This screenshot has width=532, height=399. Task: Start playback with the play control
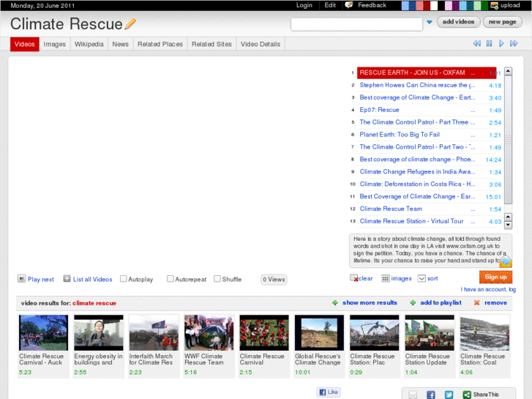[501, 43]
